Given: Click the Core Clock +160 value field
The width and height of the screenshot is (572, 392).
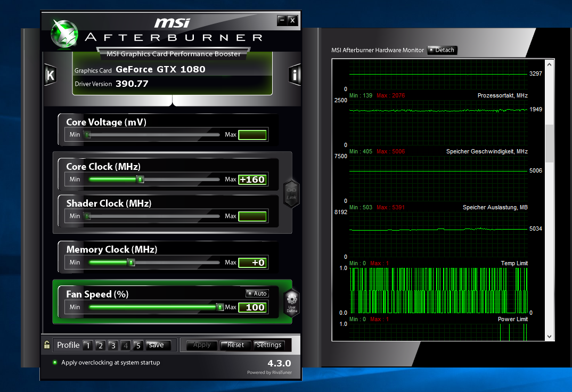Looking at the screenshot, I should [252, 179].
